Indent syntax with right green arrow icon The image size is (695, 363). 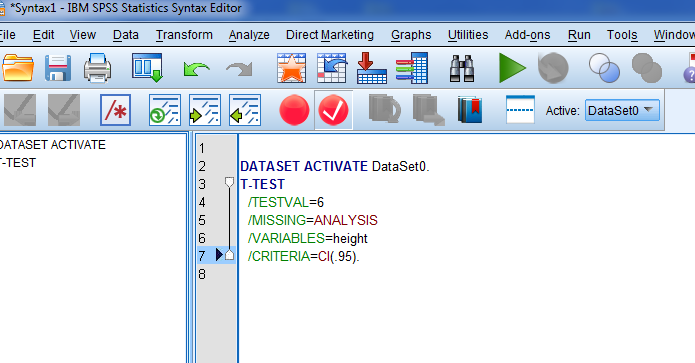pyautogui.click(x=204, y=109)
